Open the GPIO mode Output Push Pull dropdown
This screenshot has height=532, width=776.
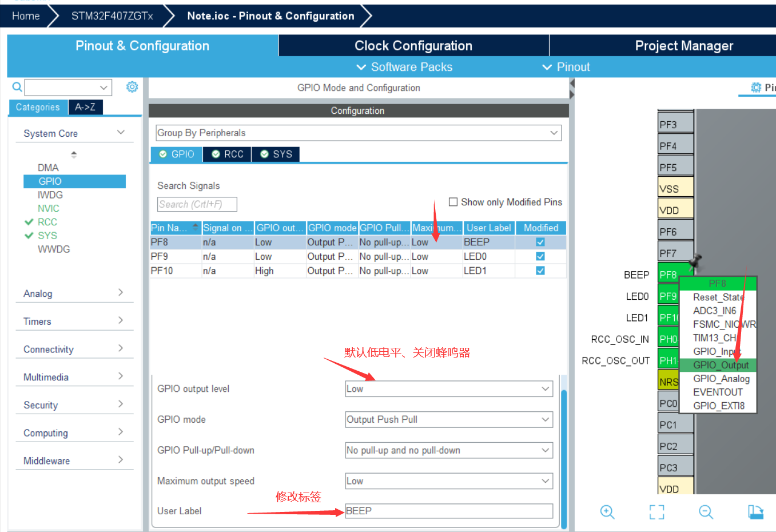tap(449, 420)
